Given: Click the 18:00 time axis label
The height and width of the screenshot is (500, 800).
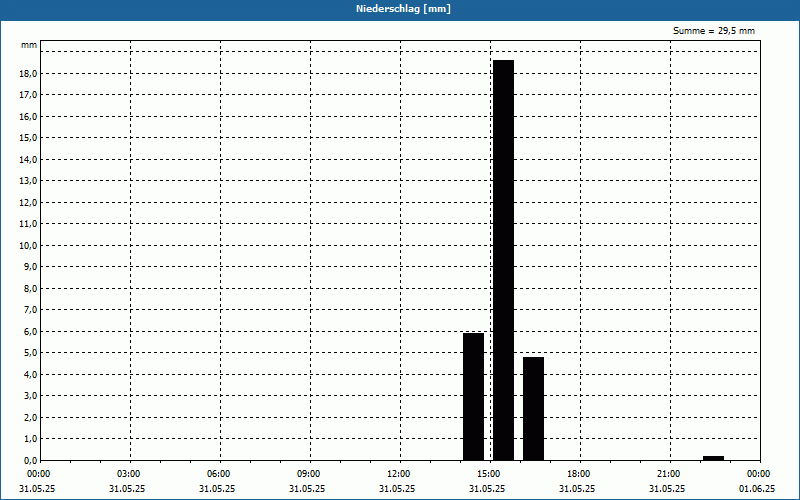Looking at the screenshot, I should pyautogui.click(x=579, y=474).
